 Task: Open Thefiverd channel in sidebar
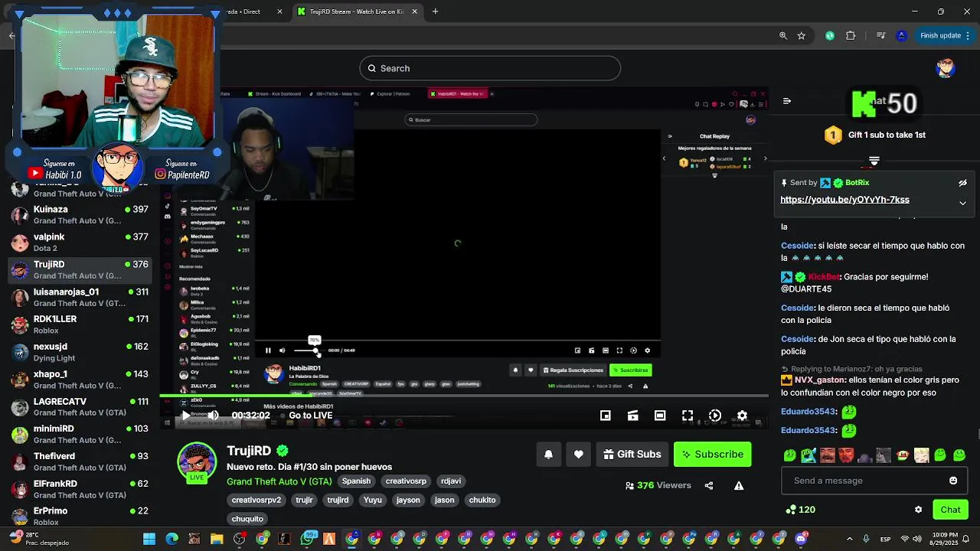click(x=80, y=461)
